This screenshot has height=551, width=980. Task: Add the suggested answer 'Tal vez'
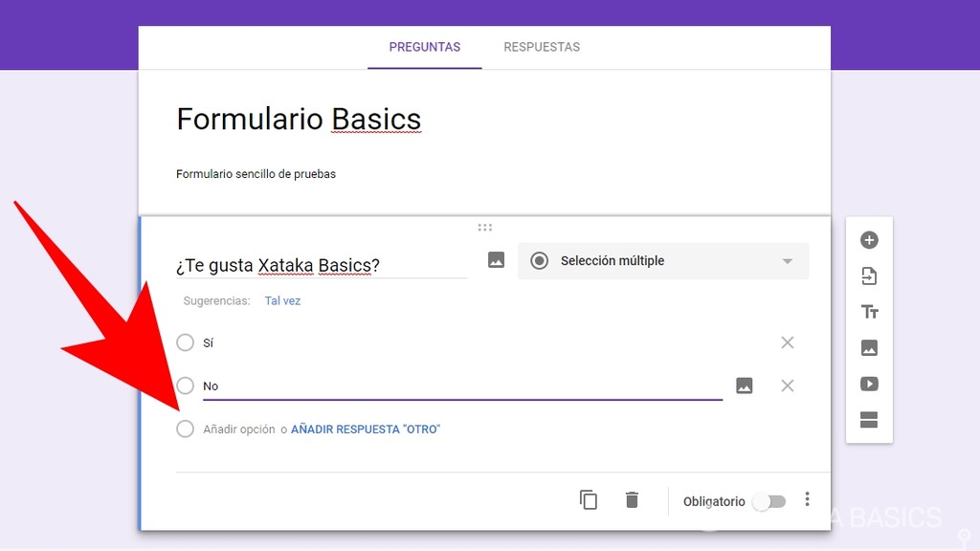tap(282, 299)
